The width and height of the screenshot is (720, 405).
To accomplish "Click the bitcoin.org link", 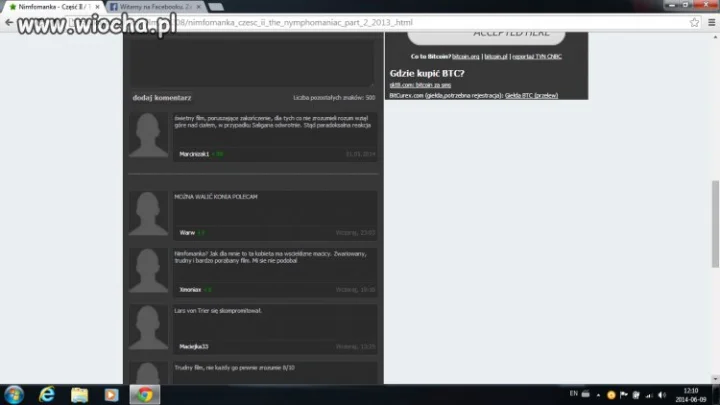I will click(465, 56).
